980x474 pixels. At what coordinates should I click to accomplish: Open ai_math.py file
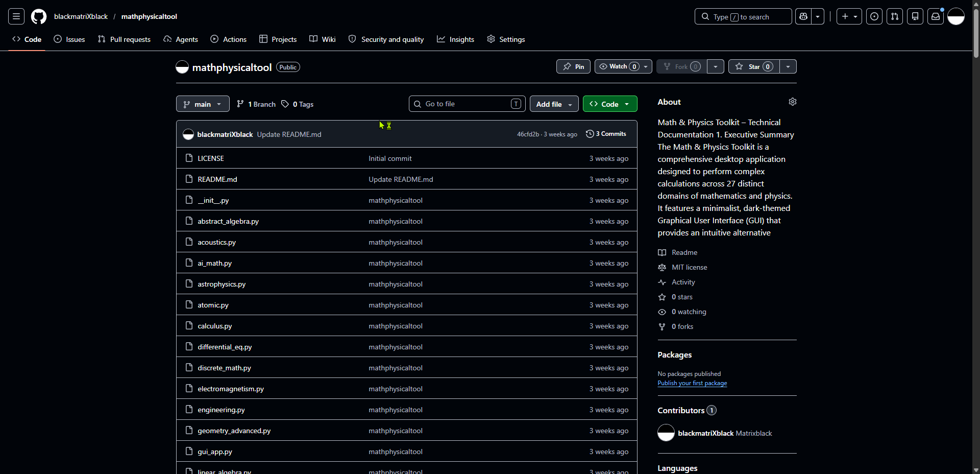(215, 263)
